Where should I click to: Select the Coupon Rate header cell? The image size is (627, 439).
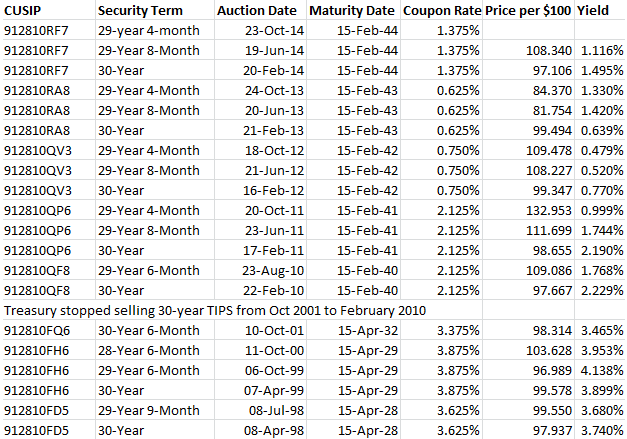point(440,12)
